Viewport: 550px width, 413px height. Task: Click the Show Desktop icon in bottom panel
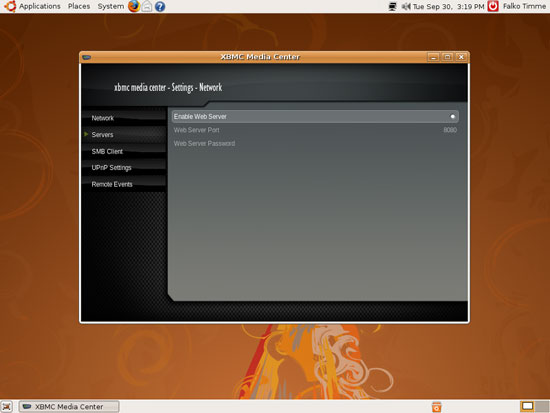7,407
